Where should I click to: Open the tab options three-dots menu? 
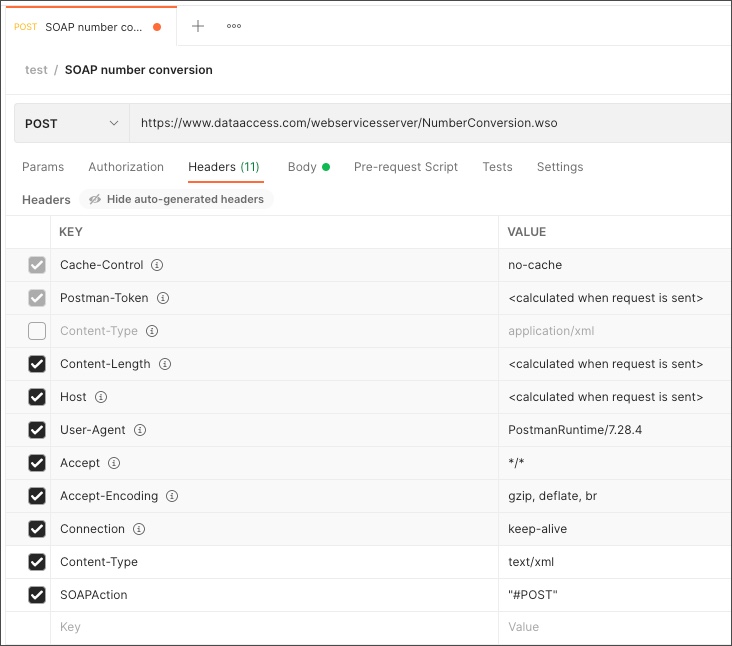point(234,26)
